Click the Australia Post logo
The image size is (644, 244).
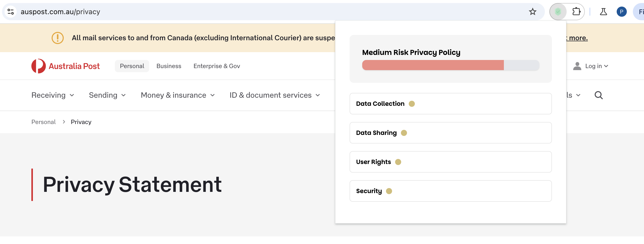pyautogui.click(x=66, y=66)
